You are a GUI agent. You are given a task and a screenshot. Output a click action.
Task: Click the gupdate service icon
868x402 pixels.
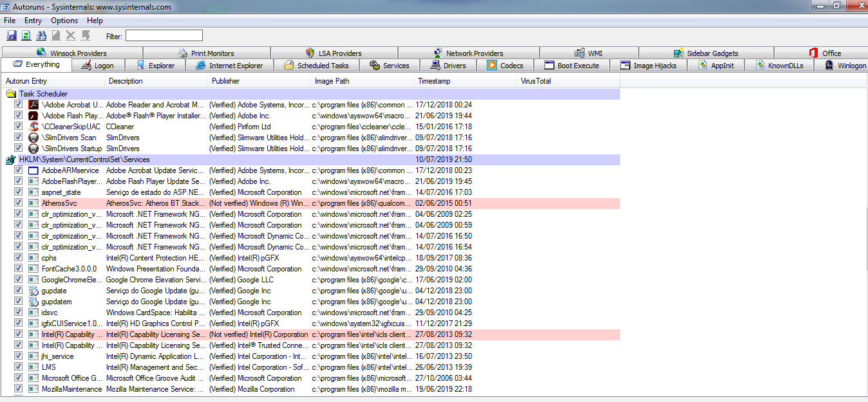[x=33, y=291]
